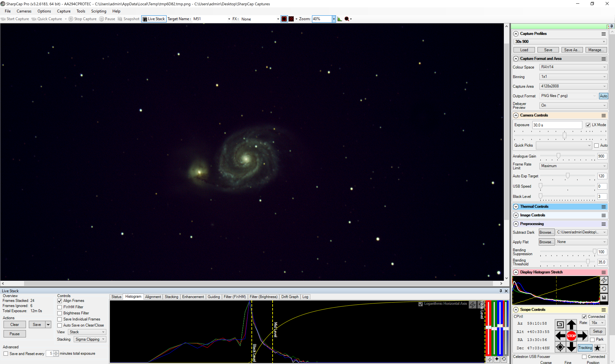
Task: Click Display Histogram Stretch reset icon
Action: 604,289
